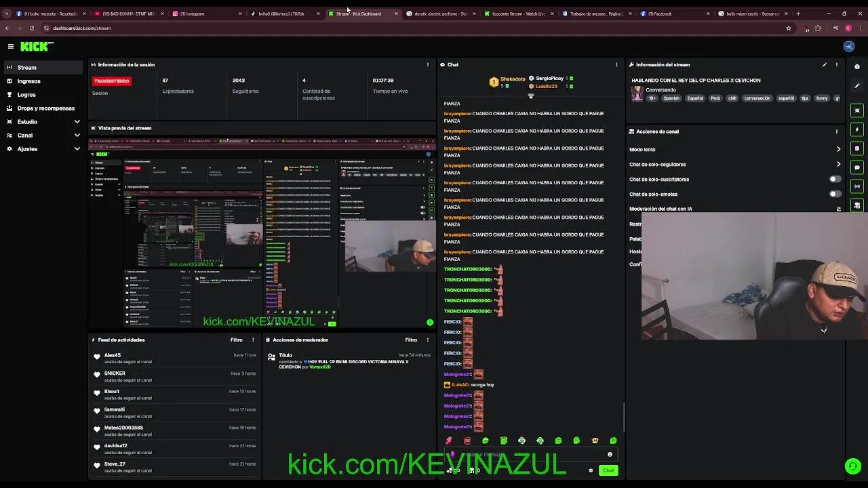Open Moderación del chat con IA stats icon
This screenshot has width=868, height=488.
(838, 209)
